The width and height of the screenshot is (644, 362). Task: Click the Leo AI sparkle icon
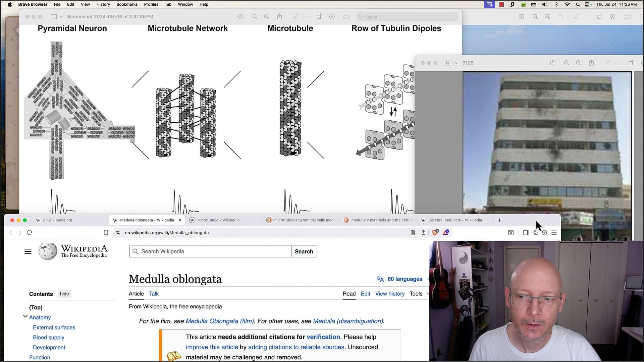(x=535, y=233)
